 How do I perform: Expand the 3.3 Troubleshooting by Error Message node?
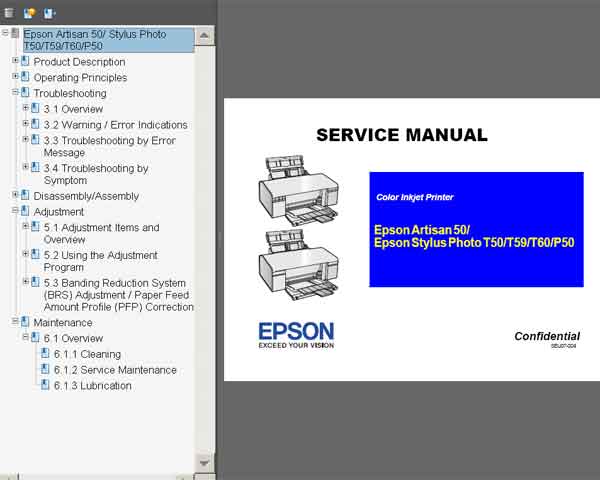tap(25, 139)
